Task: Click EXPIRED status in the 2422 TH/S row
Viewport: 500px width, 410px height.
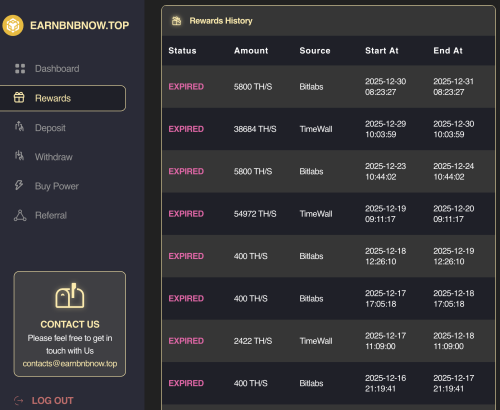Action: tap(186, 341)
